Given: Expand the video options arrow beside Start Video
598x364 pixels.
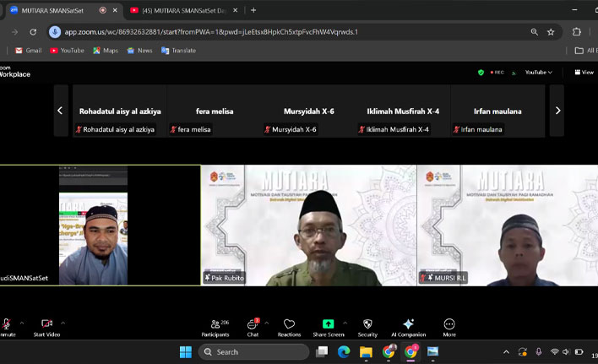Looking at the screenshot, I should (64, 323).
